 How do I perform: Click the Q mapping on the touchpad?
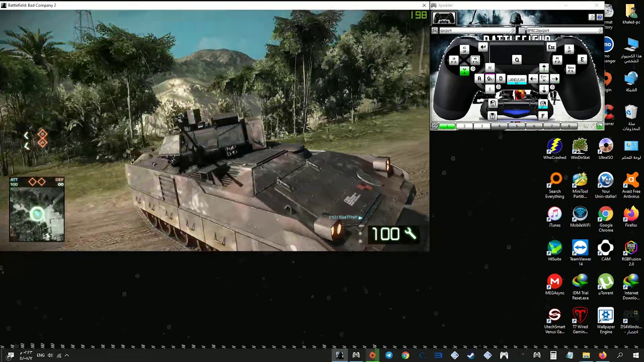[x=517, y=59]
